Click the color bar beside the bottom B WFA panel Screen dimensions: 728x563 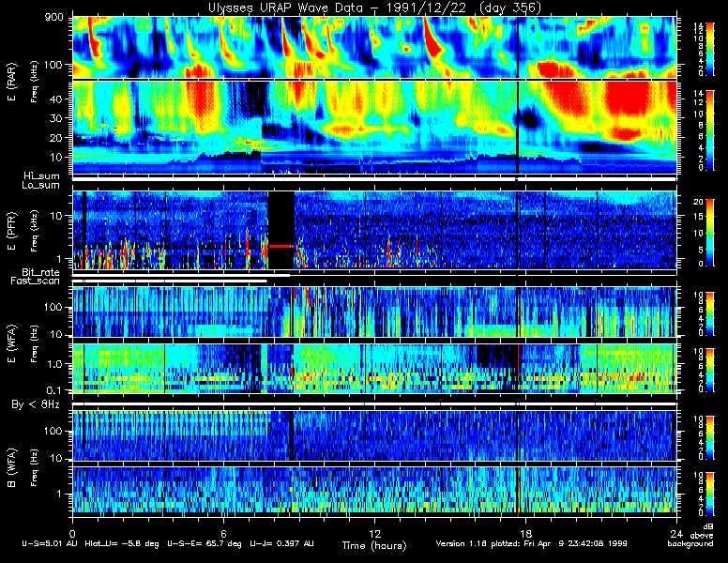point(710,494)
